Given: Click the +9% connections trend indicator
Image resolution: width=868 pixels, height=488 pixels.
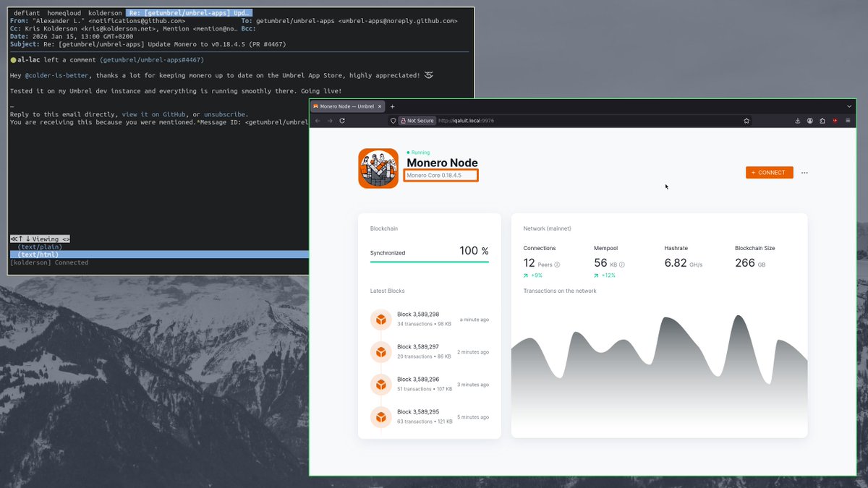Looking at the screenshot, I should click(532, 275).
